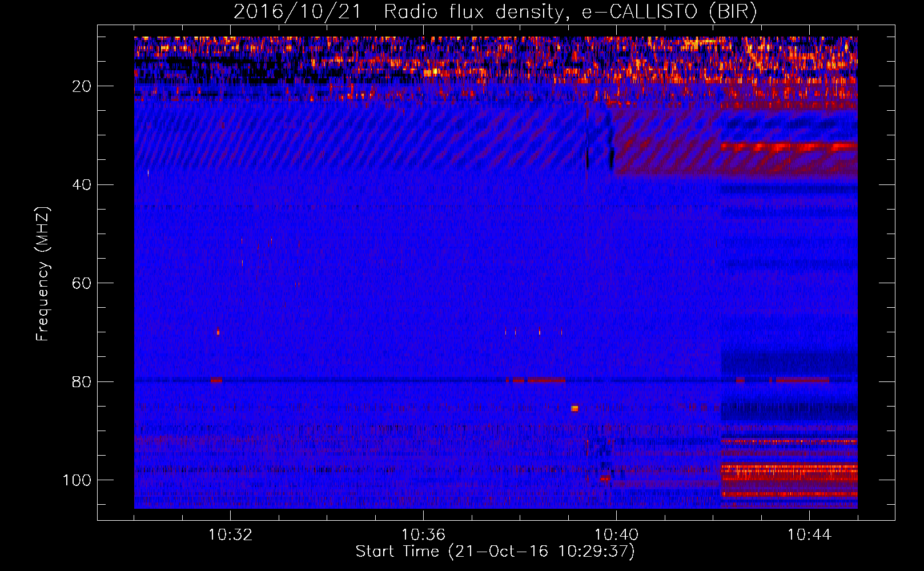Click the plot title '2016/10/21 Radio flux density, e-CALLISTO (BIR)'
924x571 pixels.
(x=495, y=11)
